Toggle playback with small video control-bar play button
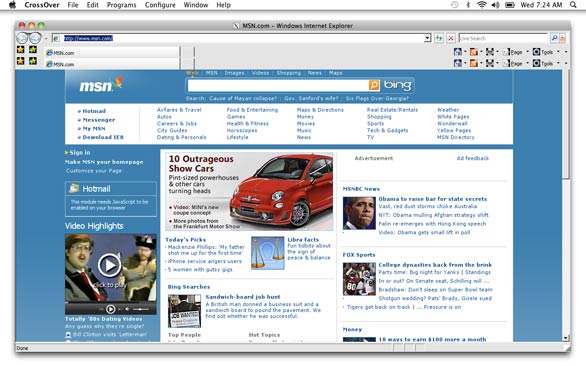 pyautogui.click(x=111, y=309)
